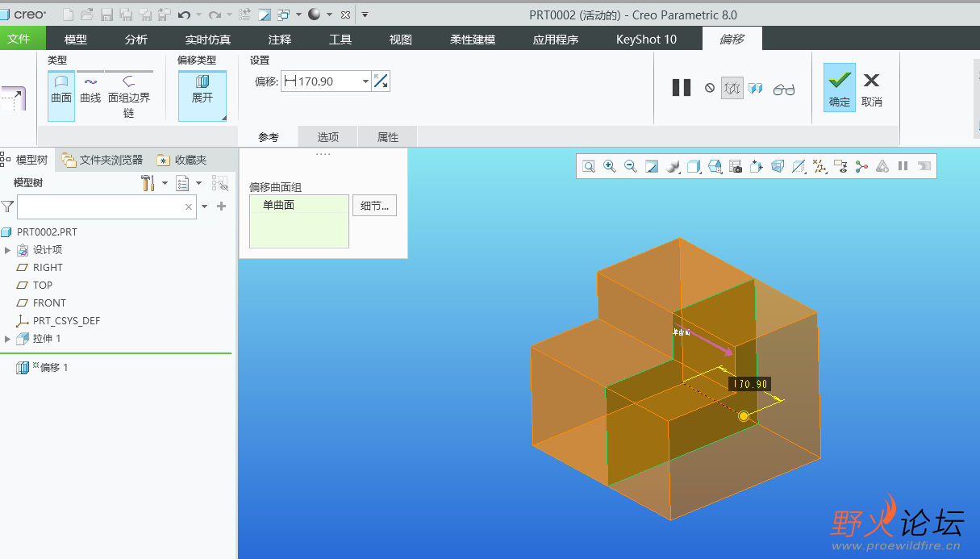Open dropdown next to the hammer settings icon
980x559 pixels.
tap(165, 183)
